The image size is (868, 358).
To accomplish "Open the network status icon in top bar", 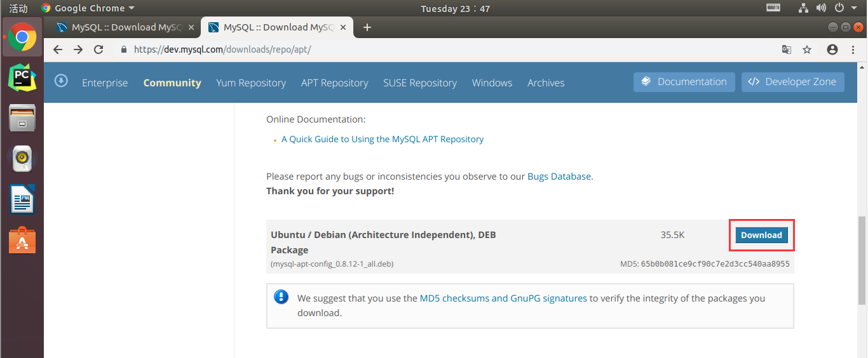I will click(x=804, y=8).
